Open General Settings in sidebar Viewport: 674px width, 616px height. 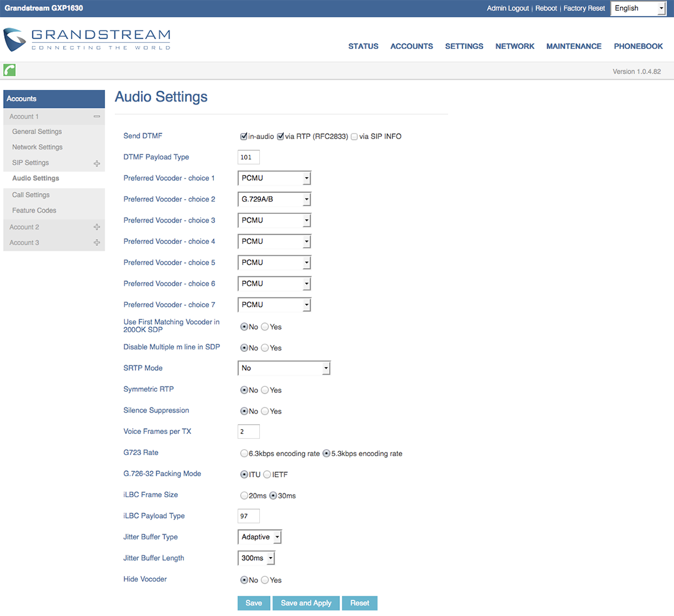(37, 132)
